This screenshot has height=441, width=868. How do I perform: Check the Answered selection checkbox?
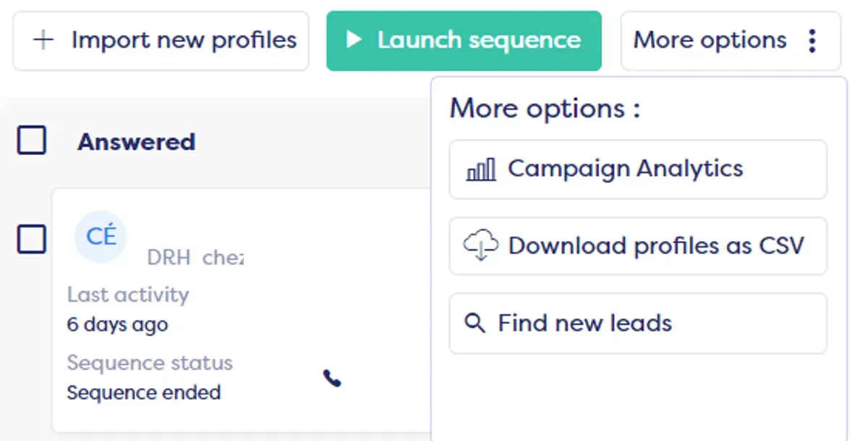pos(30,140)
